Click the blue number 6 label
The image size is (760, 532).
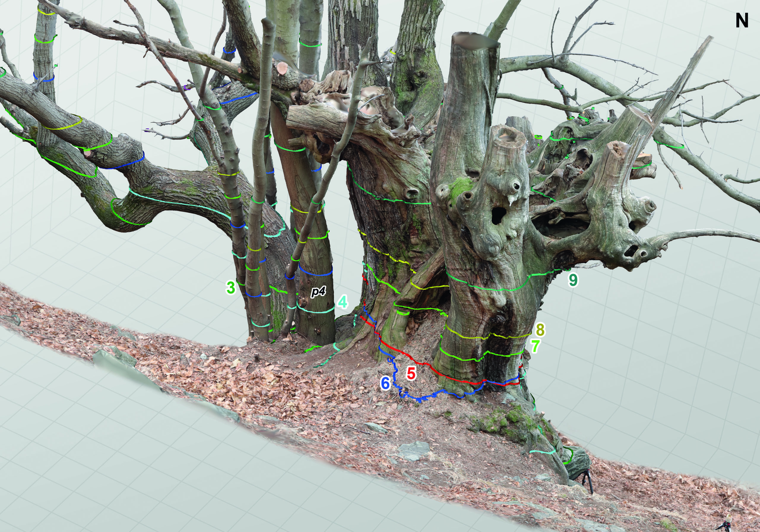point(386,383)
